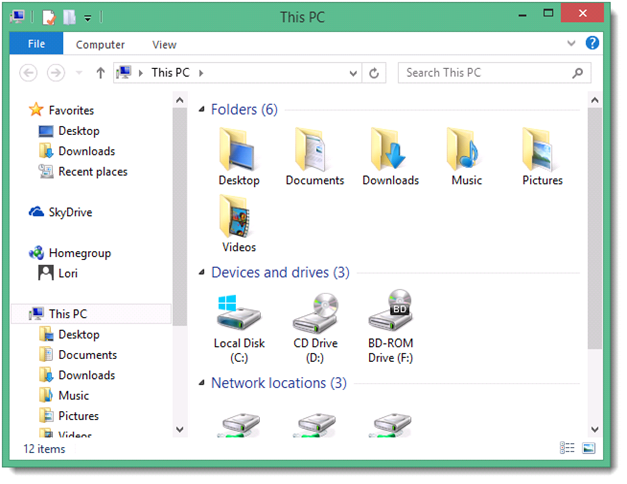627x484 pixels.
Task: Click navigation pane scroll up arrow
Action: tap(180, 100)
